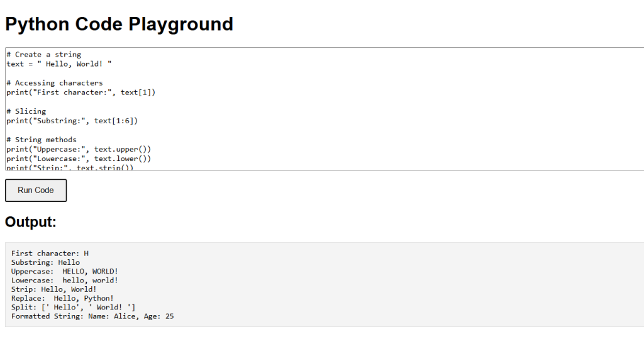Click inside the Python code editor textarea
Screen dimensions: 644x356
point(325,109)
